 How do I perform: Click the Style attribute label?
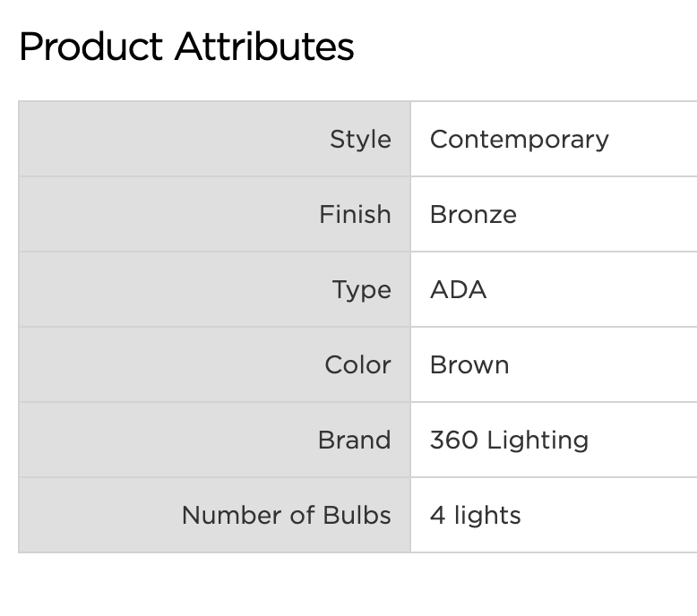[x=360, y=140]
